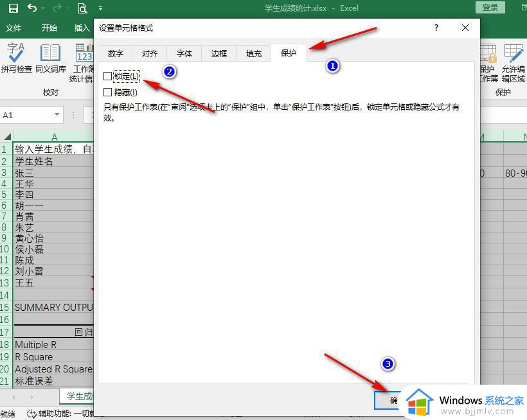Toggle the 锁定(L) checkbox

[107, 76]
